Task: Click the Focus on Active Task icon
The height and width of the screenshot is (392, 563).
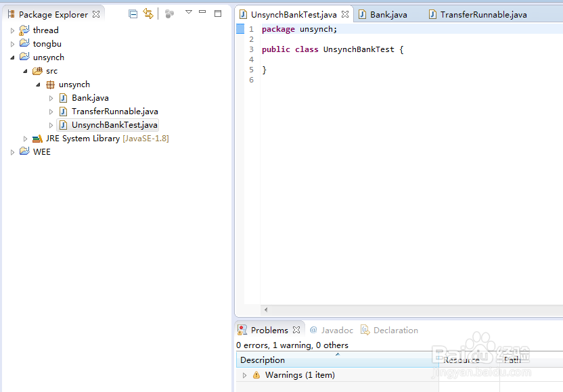Action: click(169, 14)
